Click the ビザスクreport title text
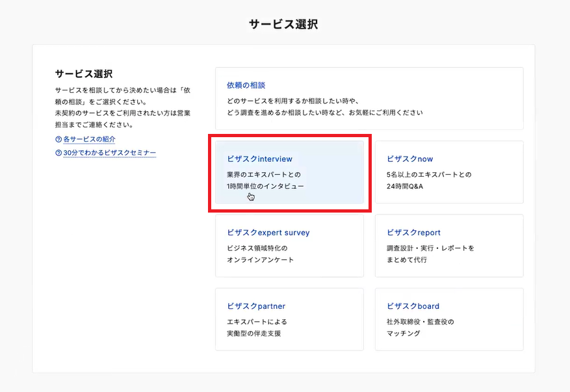 coord(413,232)
